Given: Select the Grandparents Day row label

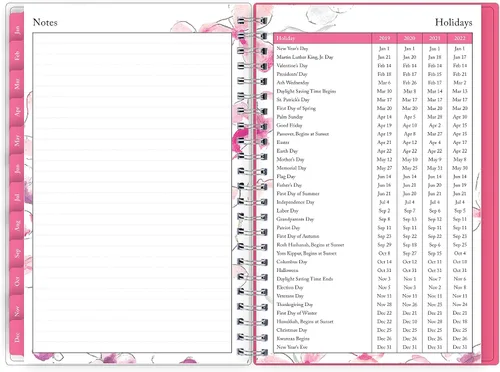Looking at the screenshot, I should 295,219.
